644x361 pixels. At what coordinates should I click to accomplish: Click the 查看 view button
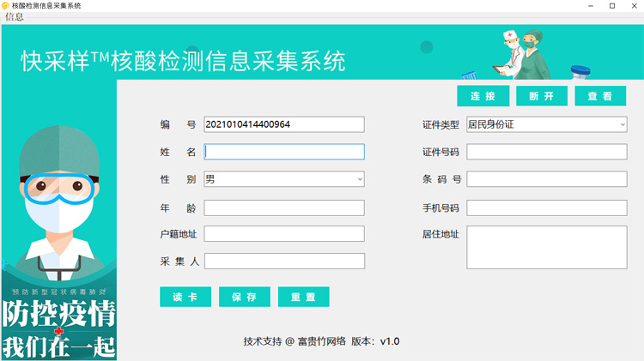click(600, 96)
